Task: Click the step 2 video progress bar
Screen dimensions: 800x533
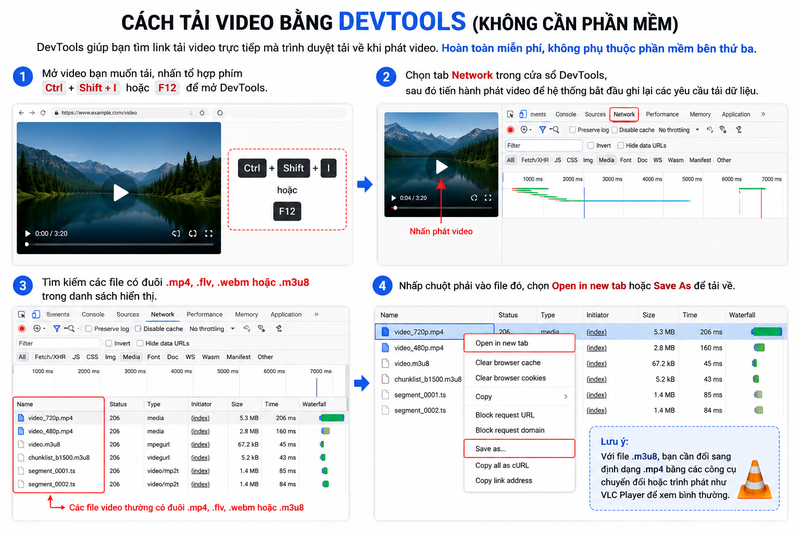Action: click(442, 208)
